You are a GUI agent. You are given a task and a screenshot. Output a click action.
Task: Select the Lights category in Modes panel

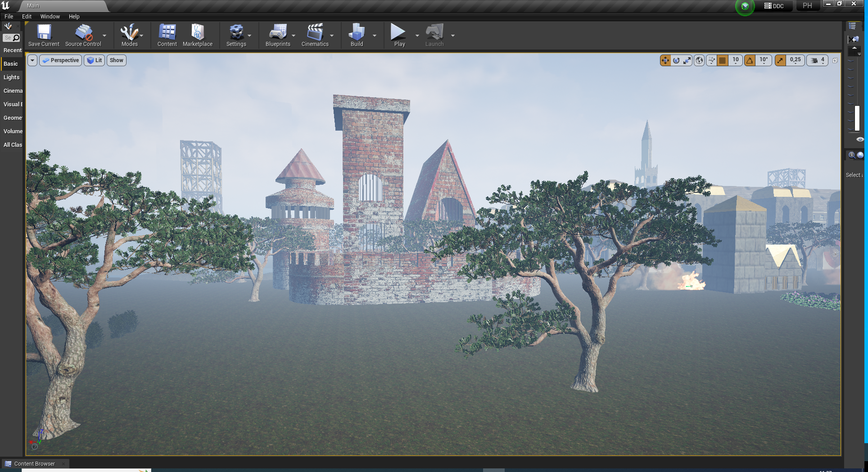pos(12,77)
